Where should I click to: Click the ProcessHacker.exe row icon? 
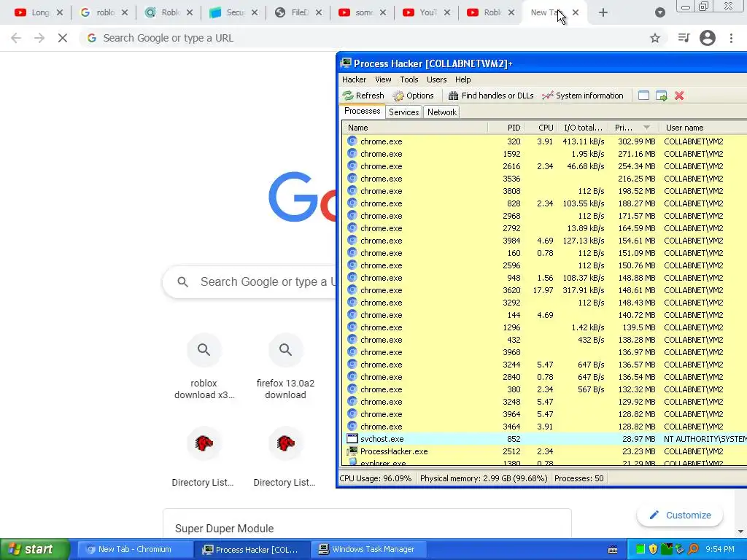tap(352, 451)
